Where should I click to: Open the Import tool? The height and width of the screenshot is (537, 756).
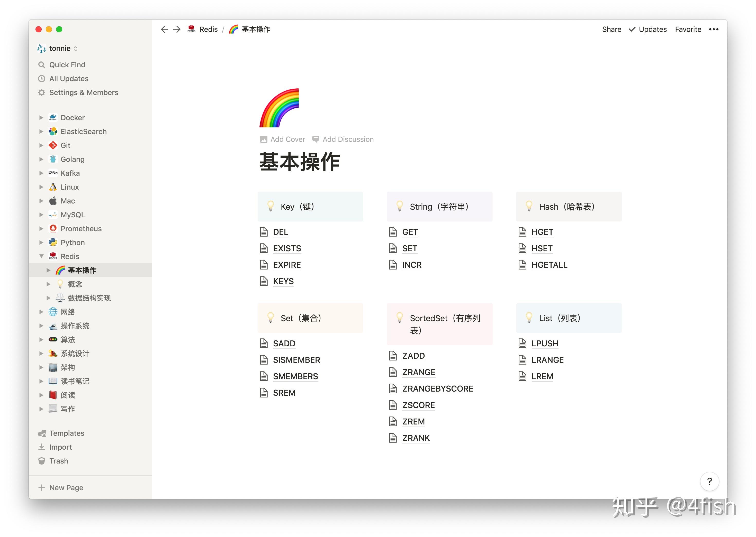coord(60,447)
